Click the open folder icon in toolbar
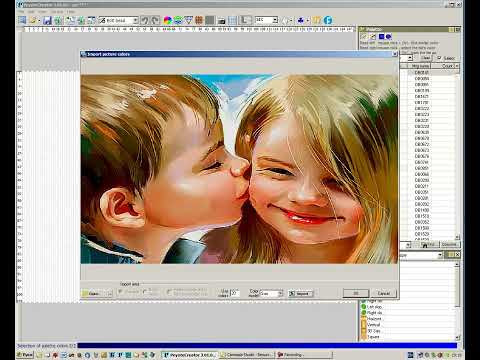The image size is (480, 360). [x=33, y=20]
